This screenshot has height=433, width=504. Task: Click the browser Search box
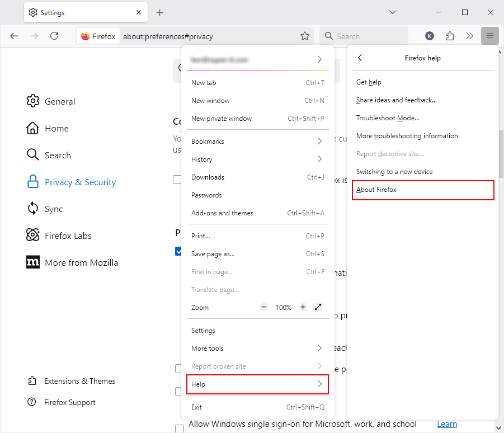(364, 36)
